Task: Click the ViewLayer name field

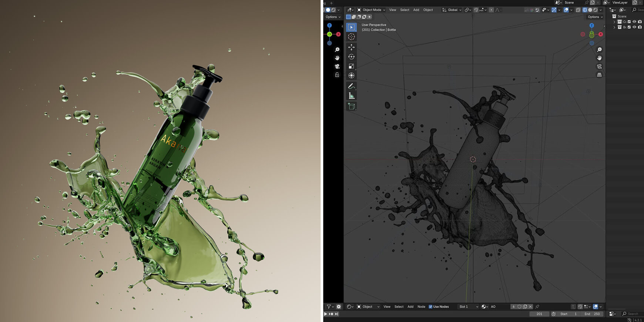Action: click(621, 3)
